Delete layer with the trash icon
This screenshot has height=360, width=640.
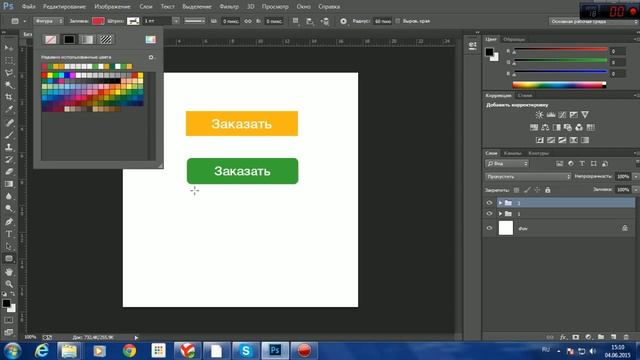(x=626, y=337)
